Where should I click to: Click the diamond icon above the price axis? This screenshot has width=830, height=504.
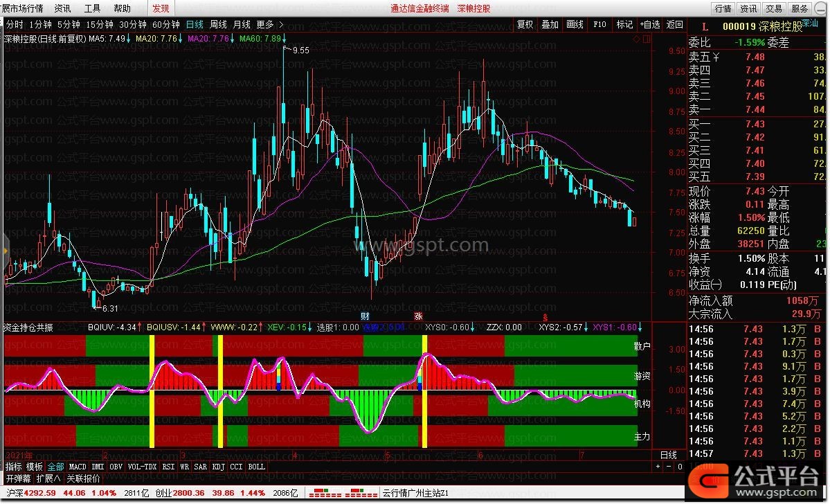pyautogui.click(x=638, y=39)
